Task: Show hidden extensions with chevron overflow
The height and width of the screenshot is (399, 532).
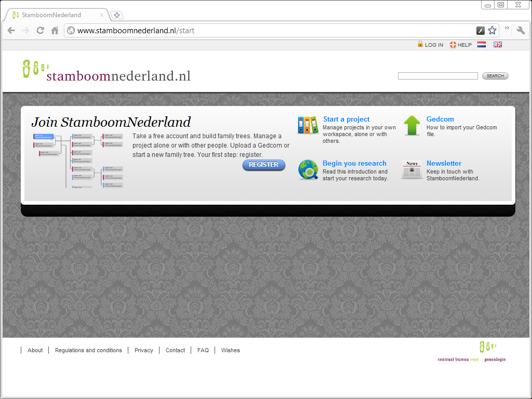Action: point(507,28)
